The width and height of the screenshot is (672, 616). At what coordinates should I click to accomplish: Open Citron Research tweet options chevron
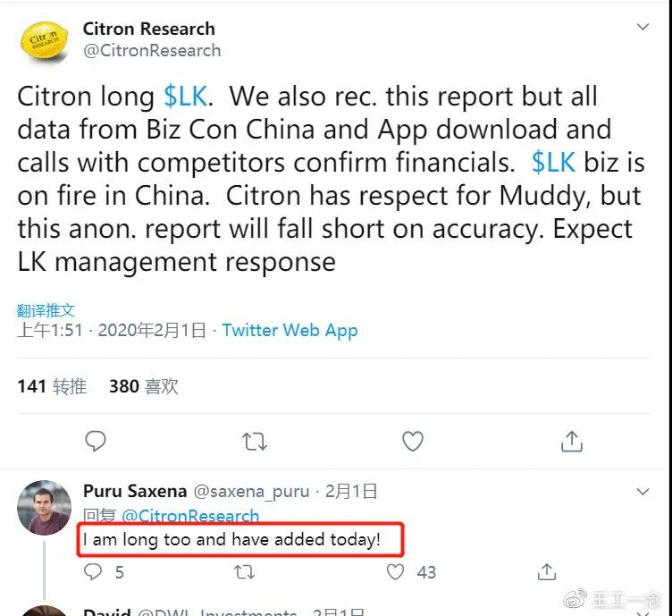643,28
